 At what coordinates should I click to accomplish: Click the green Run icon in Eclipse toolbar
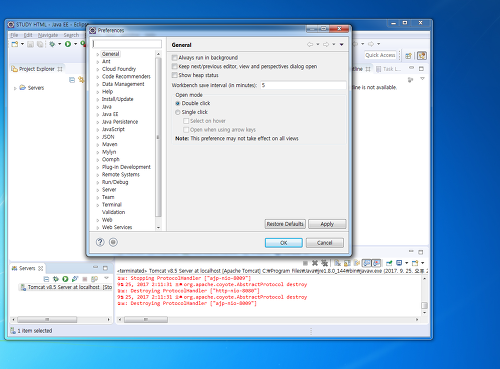click(68, 44)
